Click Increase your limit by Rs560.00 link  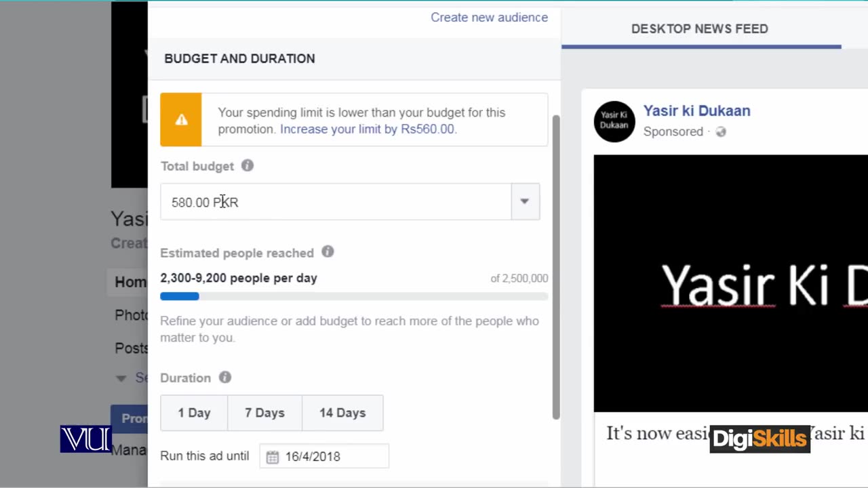pos(368,129)
